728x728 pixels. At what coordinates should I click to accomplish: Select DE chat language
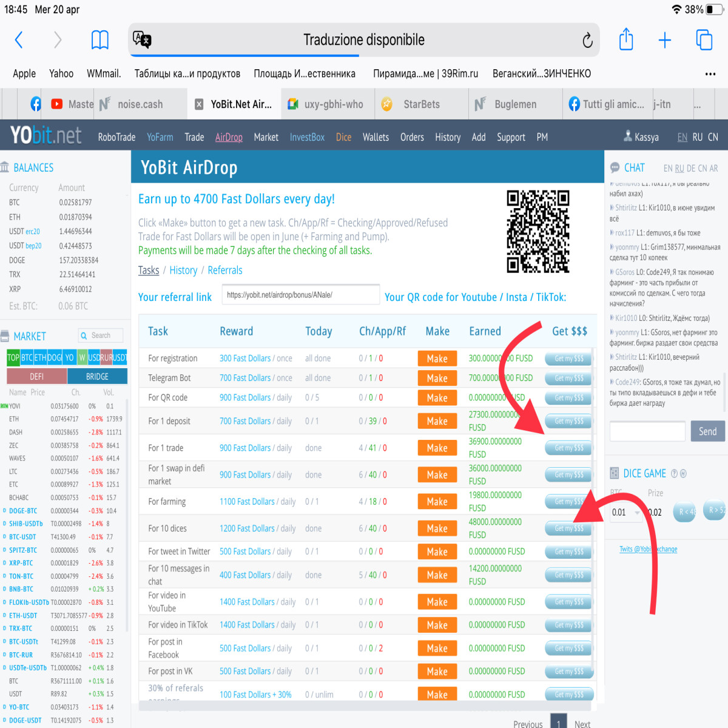pos(691,168)
